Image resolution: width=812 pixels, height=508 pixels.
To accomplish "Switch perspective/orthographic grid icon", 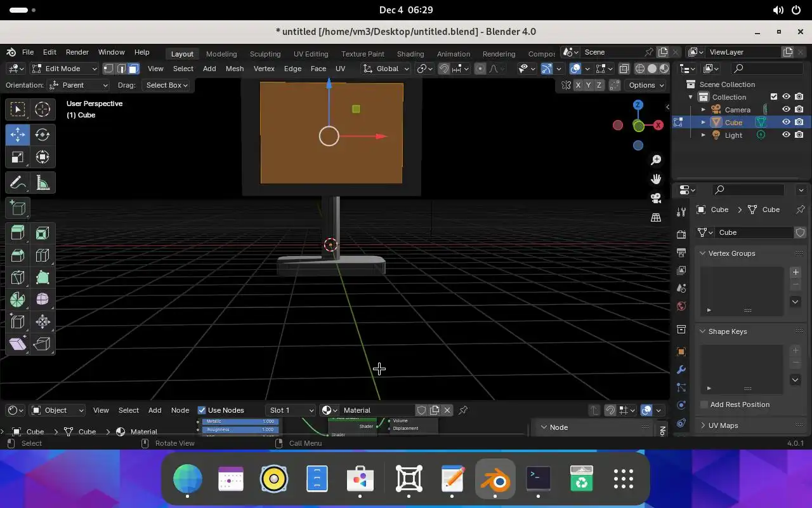I will pos(656,217).
